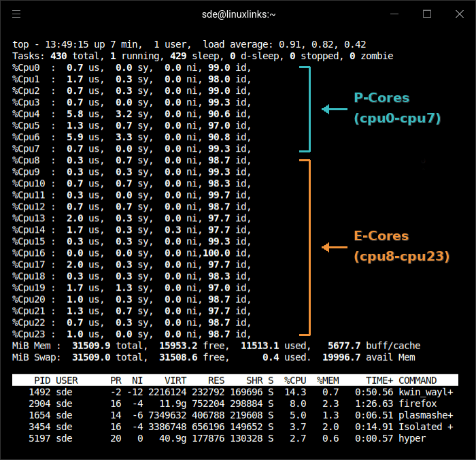The height and width of the screenshot is (460, 476).
Task: Select the hyper process command
Action: pyautogui.click(x=412, y=439)
